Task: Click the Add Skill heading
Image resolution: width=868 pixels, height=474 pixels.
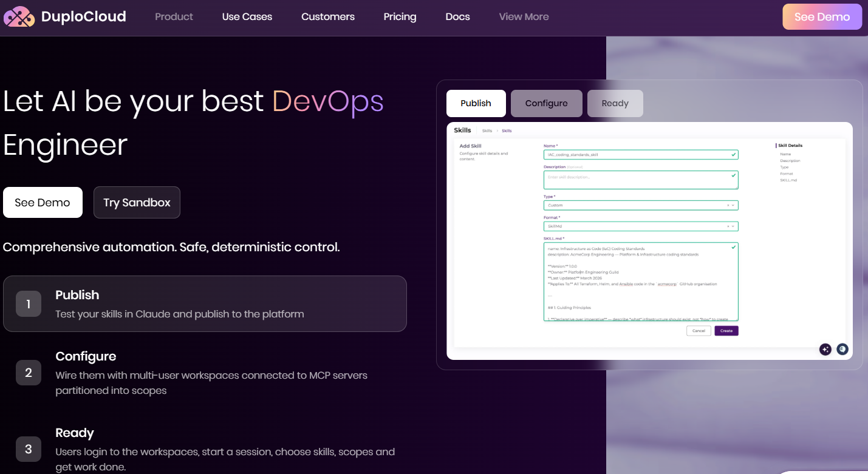Action: tap(470, 146)
